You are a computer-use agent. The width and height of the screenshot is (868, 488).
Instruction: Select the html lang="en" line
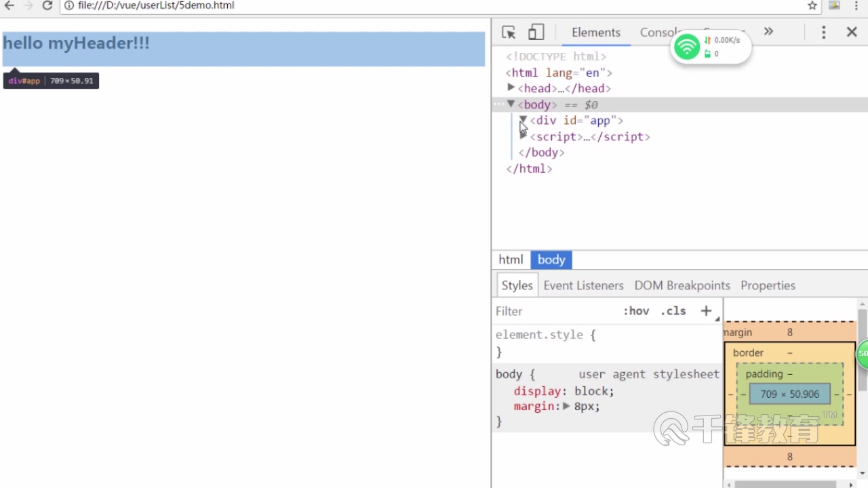pos(559,73)
